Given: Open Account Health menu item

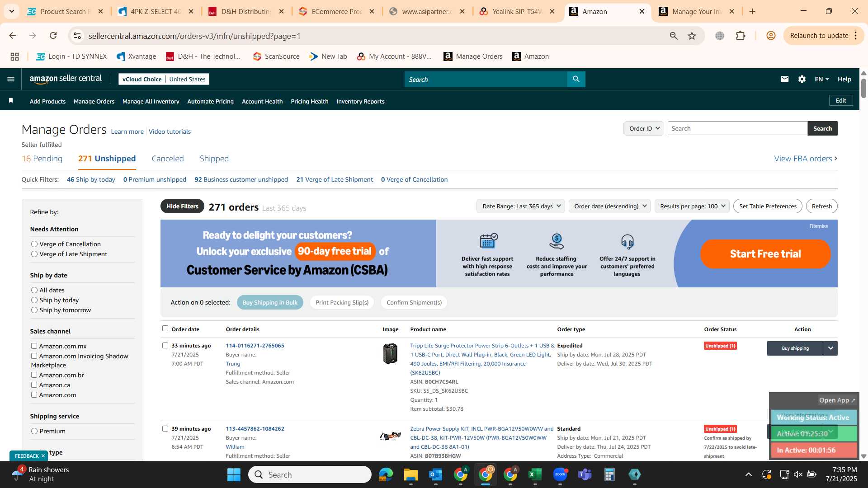Looking at the screenshot, I should pyautogui.click(x=262, y=101).
